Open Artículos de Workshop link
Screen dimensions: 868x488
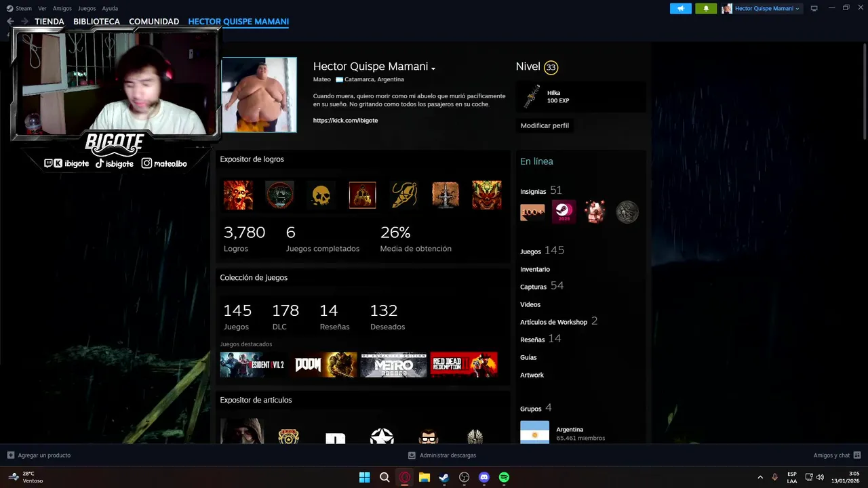[559, 321]
